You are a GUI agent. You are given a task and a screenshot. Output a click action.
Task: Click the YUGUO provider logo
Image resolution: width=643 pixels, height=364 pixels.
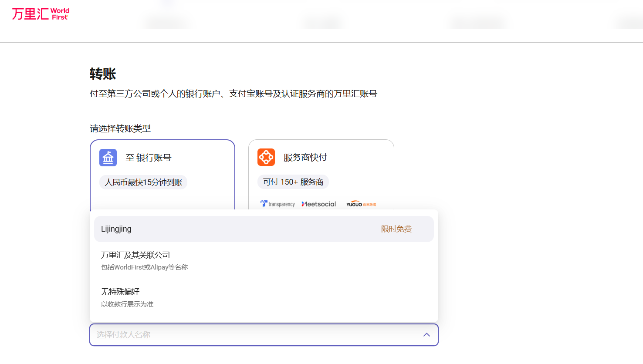click(361, 204)
